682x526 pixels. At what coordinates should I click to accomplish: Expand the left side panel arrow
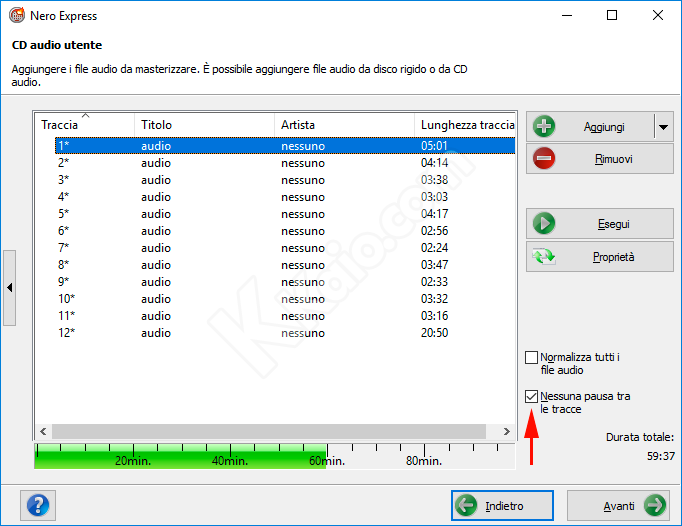coord(10,288)
